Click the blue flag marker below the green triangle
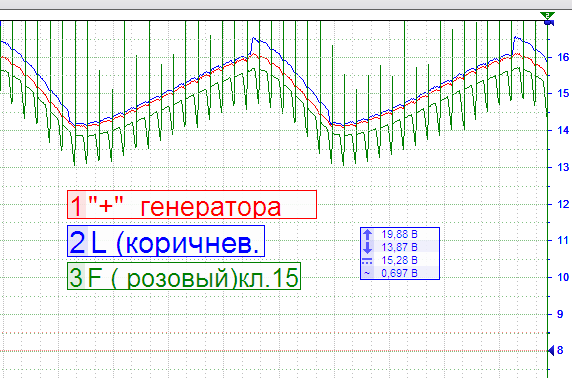This screenshot has width=572, height=378. tap(549, 23)
